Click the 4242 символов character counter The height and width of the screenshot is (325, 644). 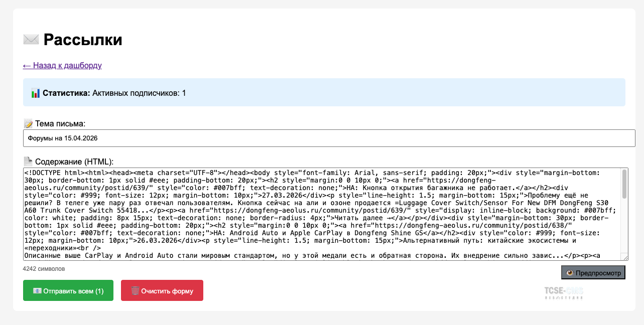44,269
